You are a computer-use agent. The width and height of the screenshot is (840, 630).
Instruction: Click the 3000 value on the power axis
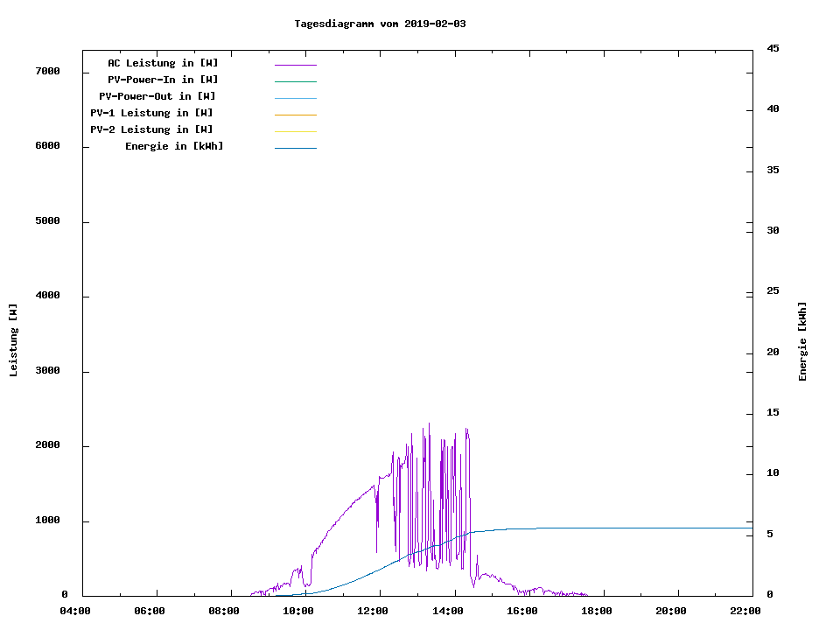[47, 371]
